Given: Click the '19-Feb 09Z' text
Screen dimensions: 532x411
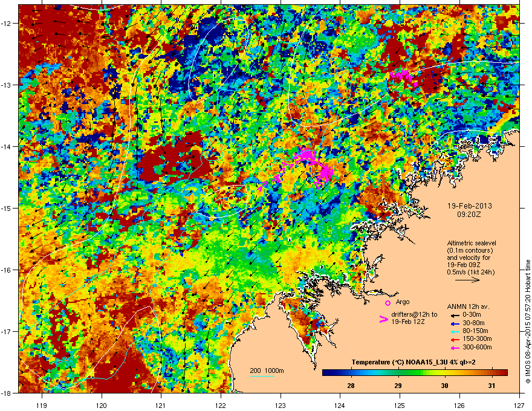Looking at the screenshot, I should pos(464,265).
